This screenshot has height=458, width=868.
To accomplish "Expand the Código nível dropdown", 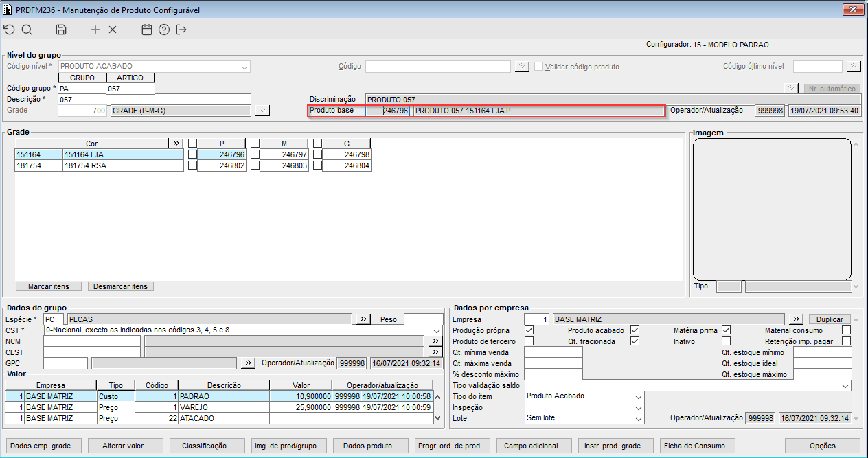I will click(x=244, y=67).
